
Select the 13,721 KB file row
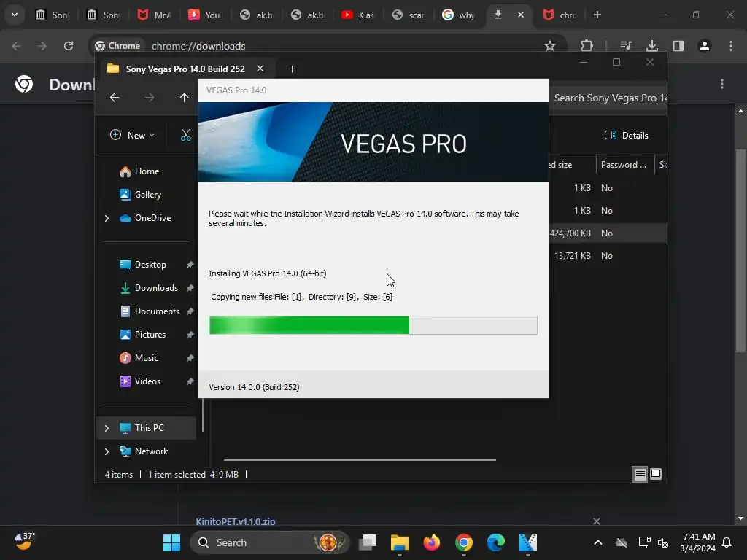pyautogui.click(x=608, y=256)
